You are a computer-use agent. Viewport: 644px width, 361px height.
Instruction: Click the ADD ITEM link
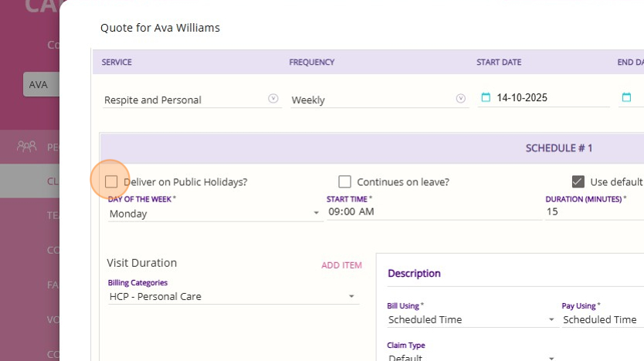click(x=341, y=265)
